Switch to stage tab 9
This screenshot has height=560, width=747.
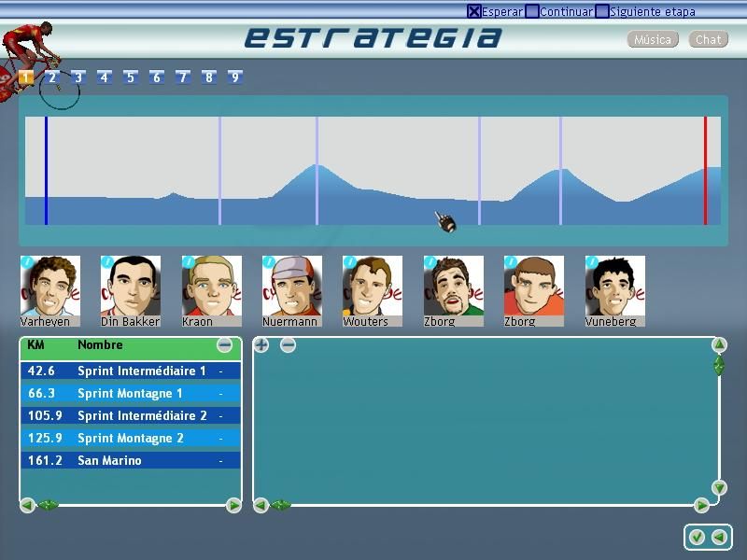235,77
